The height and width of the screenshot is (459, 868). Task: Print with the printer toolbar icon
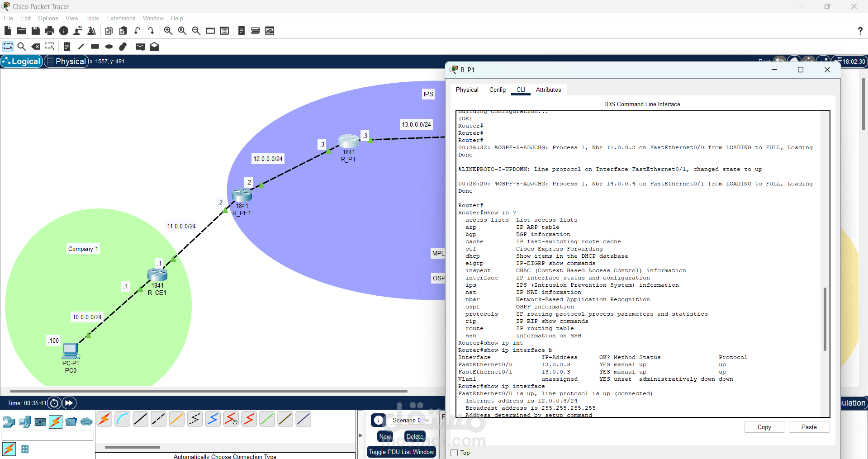50,31
